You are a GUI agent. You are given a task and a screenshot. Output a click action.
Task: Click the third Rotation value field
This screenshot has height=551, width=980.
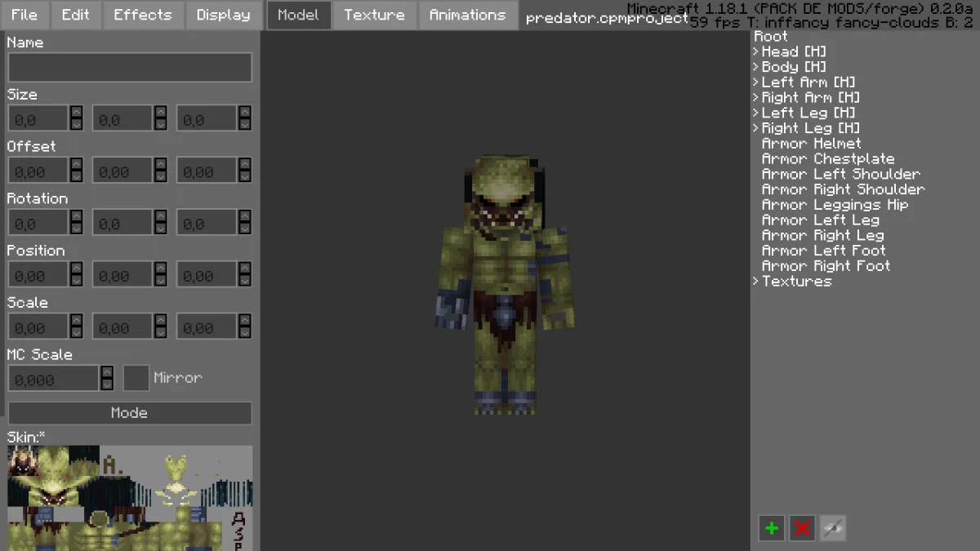[x=207, y=224]
